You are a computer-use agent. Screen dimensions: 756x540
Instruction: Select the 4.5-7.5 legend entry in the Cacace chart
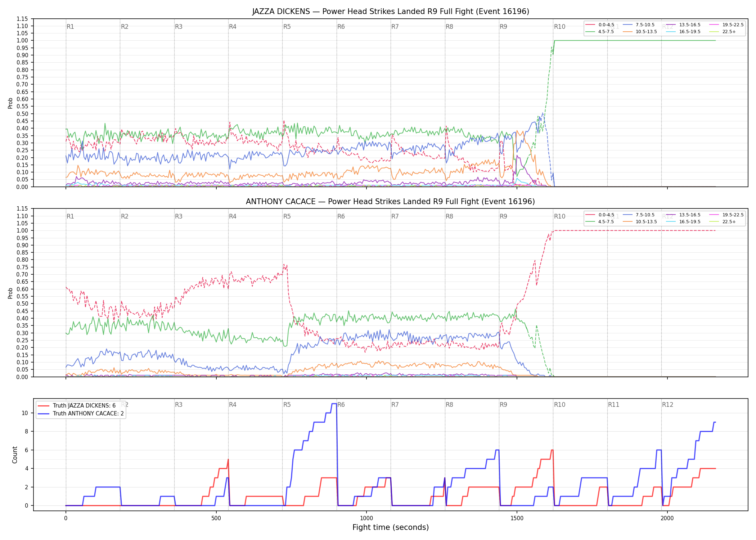coord(600,222)
